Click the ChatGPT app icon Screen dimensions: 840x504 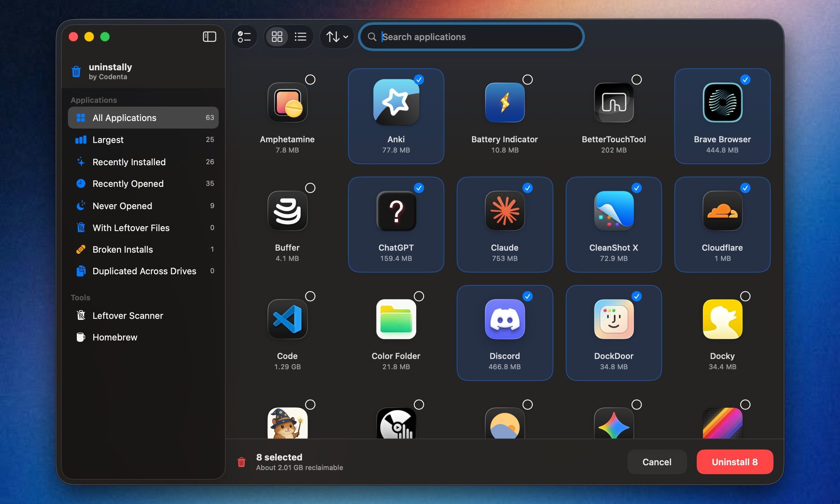[396, 211]
